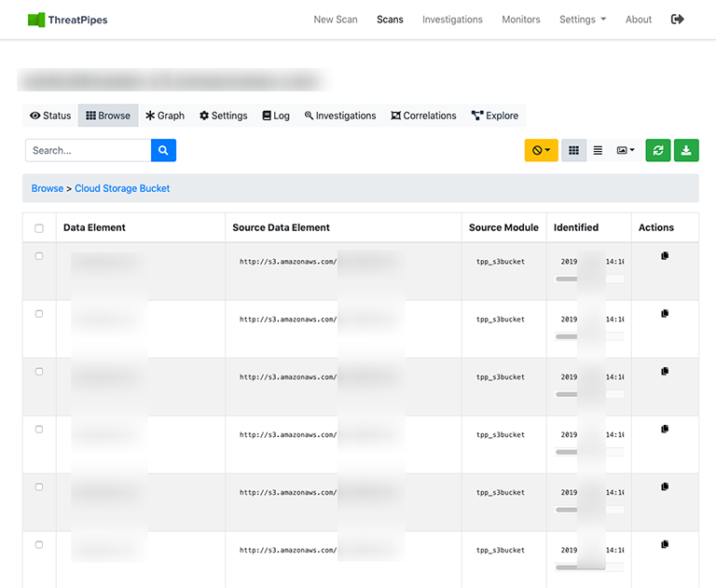Viewport: 716px width, 588px height.
Task: Click the logout icon in top navbar
Action: (678, 19)
